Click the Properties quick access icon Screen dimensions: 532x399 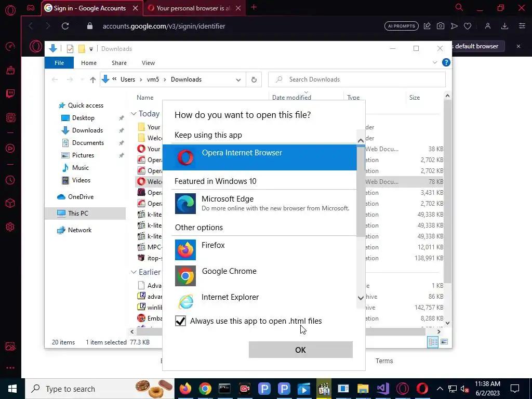(x=70, y=49)
